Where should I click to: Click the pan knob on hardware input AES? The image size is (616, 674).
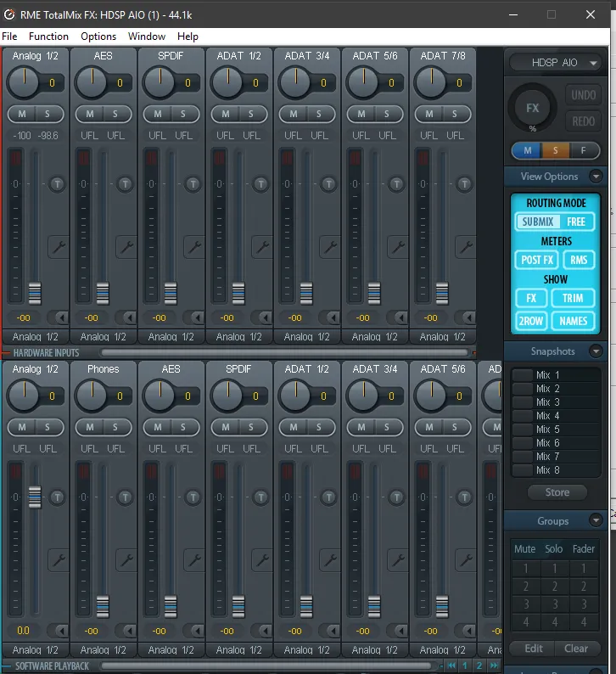coord(91,82)
